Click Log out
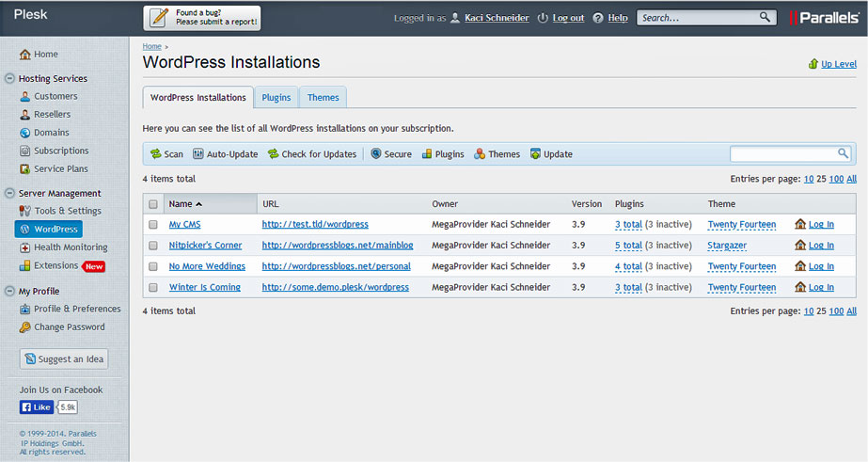 coord(568,18)
